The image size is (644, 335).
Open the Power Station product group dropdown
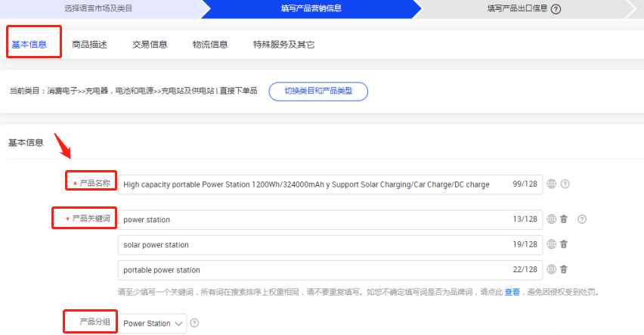(x=153, y=324)
